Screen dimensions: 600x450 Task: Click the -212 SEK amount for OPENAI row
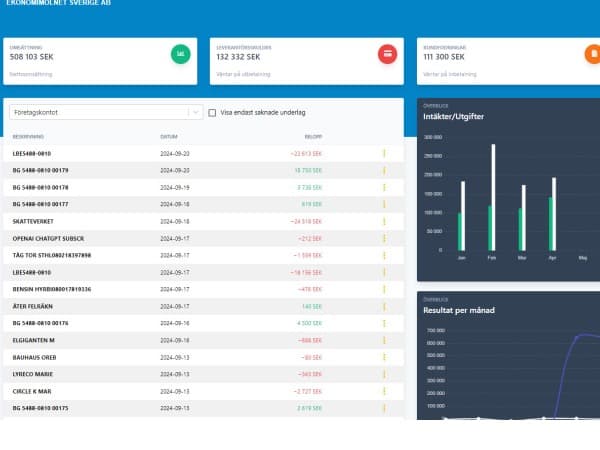click(310, 238)
